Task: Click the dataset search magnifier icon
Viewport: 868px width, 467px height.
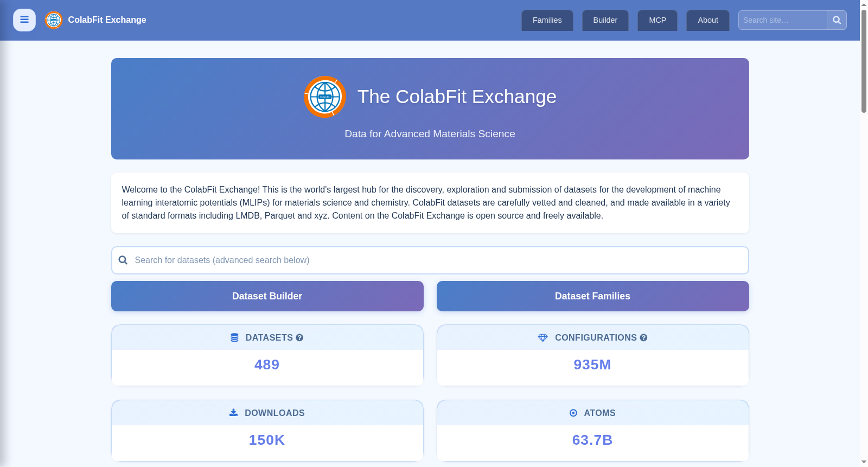Action: [x=123, y=260]
